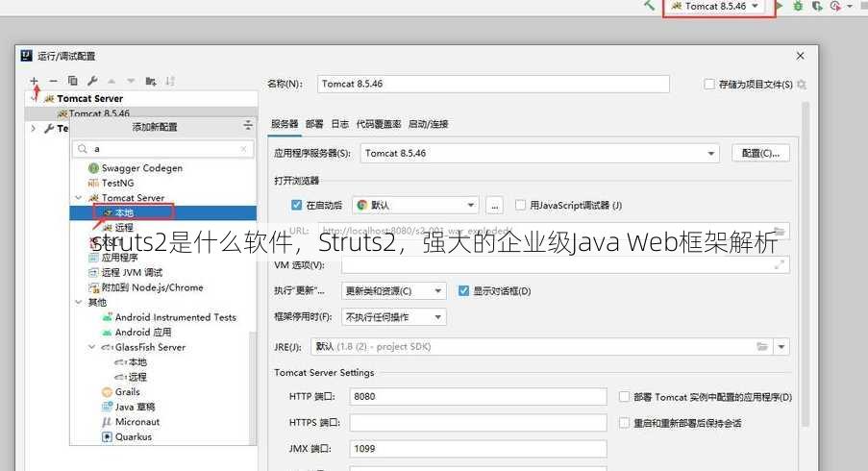Select 远程 JVM 调试 configuration type
This screenshot has height=471, width=868.
[x=126, y=272]
